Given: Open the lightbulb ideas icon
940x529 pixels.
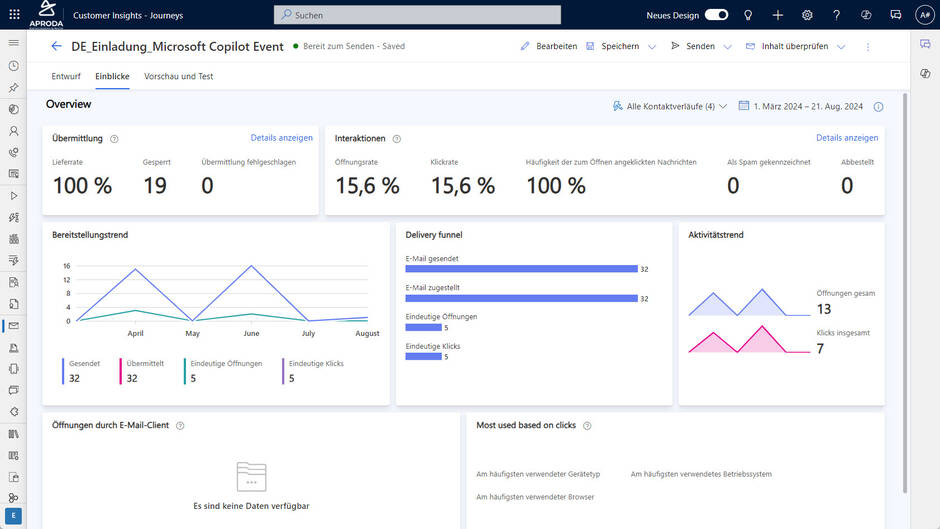Looking at the screenshot, I should [x=748, y=15].
